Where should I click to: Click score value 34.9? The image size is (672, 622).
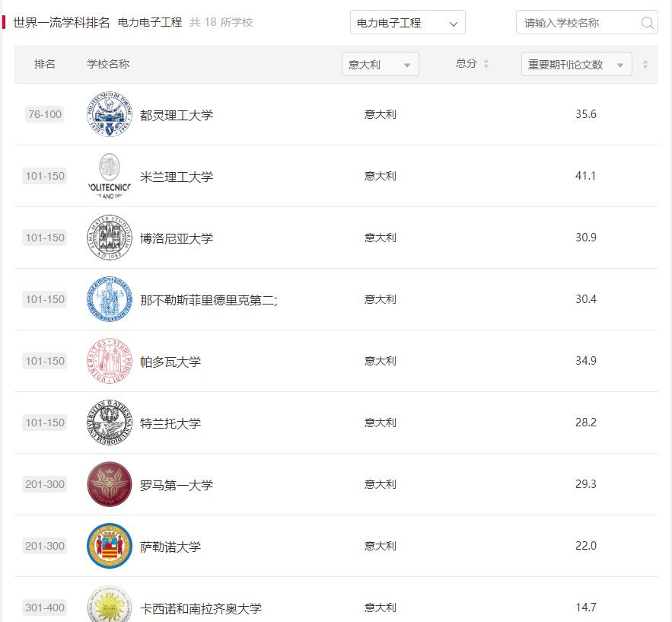(x=586, y=361)
